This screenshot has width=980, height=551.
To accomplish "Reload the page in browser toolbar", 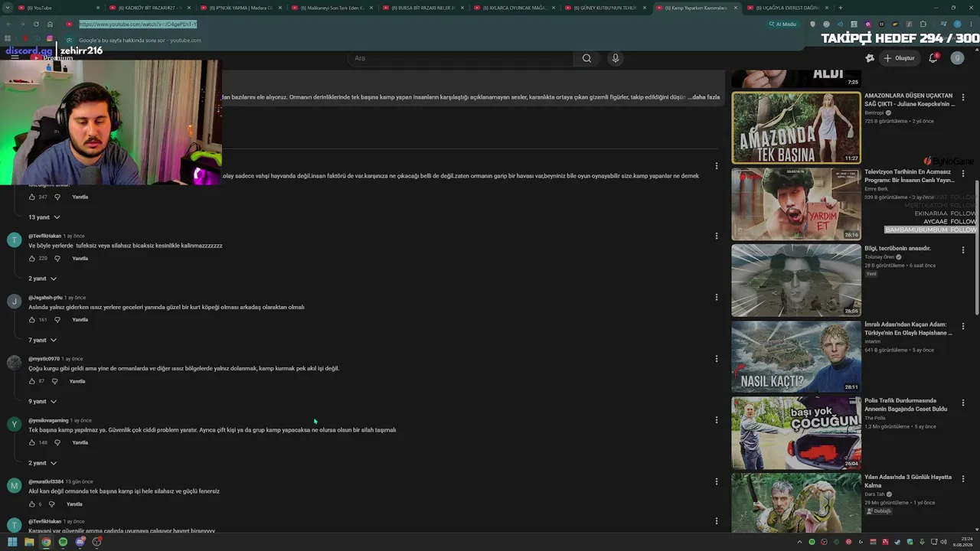I will coord(36,24).
